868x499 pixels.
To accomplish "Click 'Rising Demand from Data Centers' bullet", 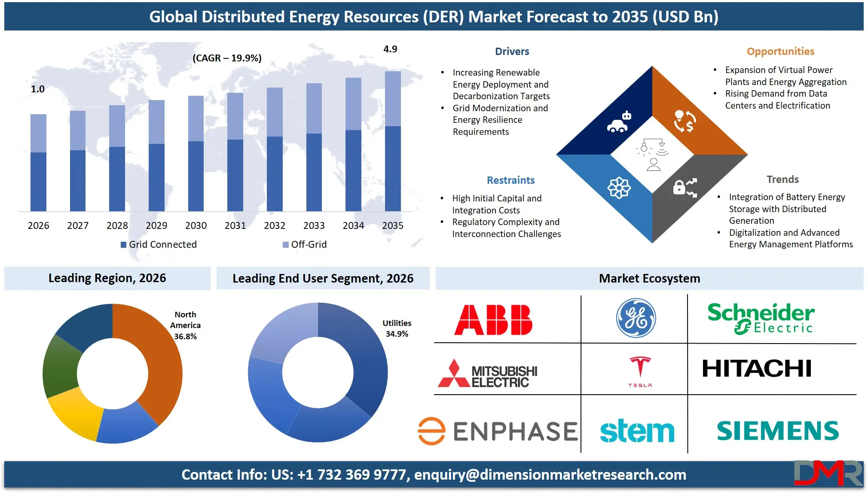I will tap(778, 100).
